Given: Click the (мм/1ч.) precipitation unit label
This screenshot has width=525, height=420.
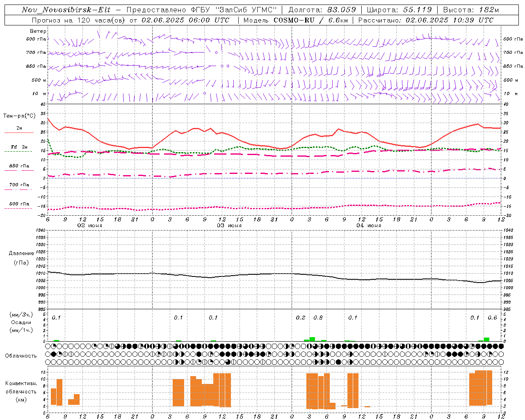Looking at the screenshot, I should pyautogui.click(x=21, y=330).
